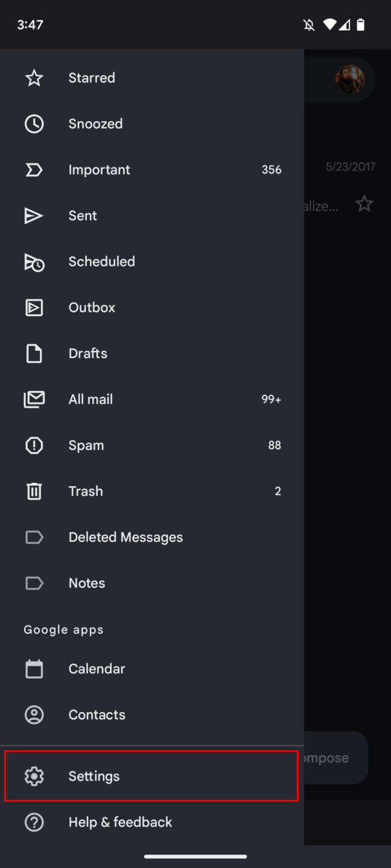The height and width of the screenshot is (868, 391).
Task: Open Scheduled with its clock-send icon
Action: (34, 262)
